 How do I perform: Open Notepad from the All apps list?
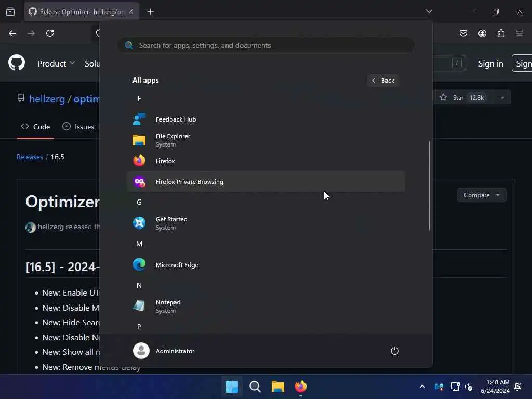pos(266,307)
